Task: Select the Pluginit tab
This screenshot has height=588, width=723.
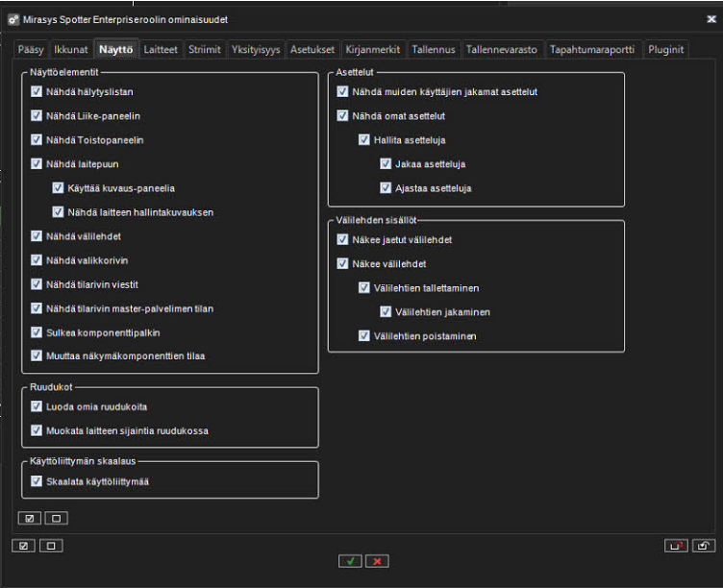Action: click(665, 49)
